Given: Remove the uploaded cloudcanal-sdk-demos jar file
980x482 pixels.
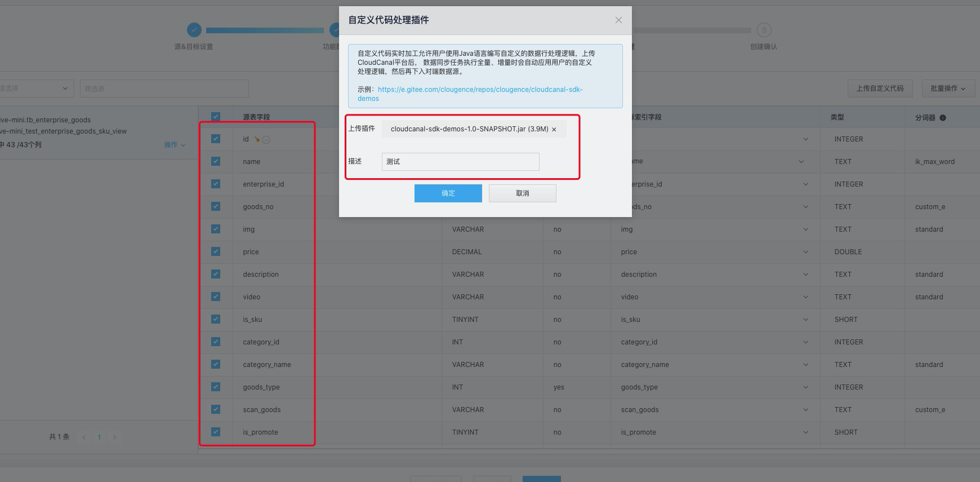Looking at the screenshot, I should 554,130.
